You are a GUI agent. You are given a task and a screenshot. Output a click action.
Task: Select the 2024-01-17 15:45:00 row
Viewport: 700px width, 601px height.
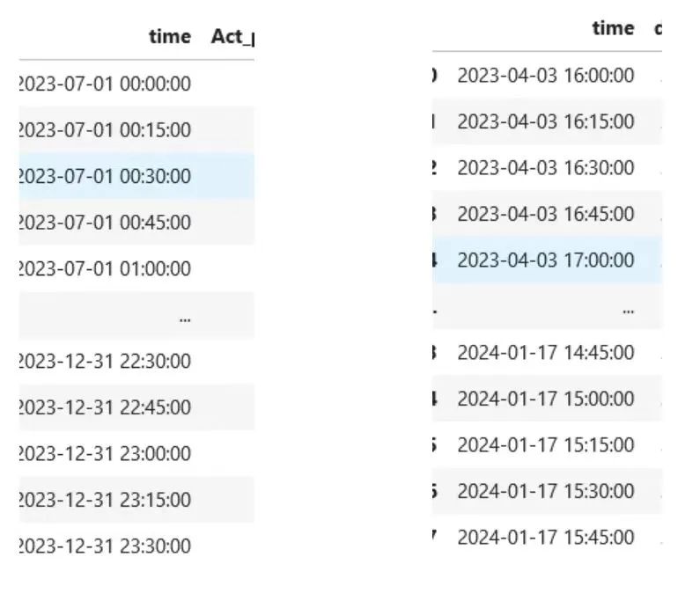[547, 537]
